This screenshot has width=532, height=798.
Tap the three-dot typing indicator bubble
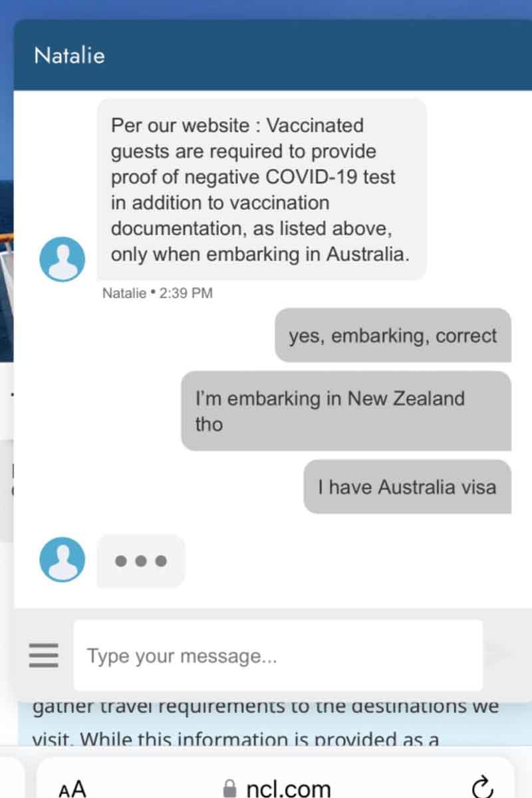point(141,561)
